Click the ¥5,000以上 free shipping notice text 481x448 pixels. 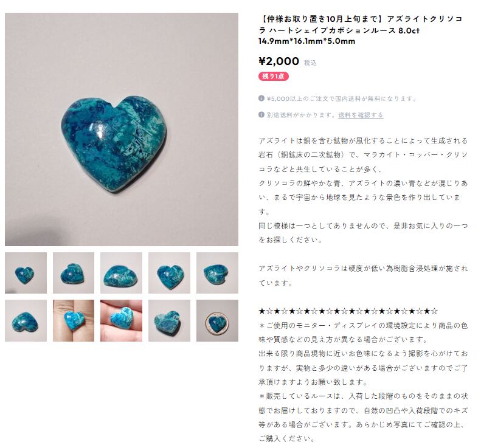(341, 98)
